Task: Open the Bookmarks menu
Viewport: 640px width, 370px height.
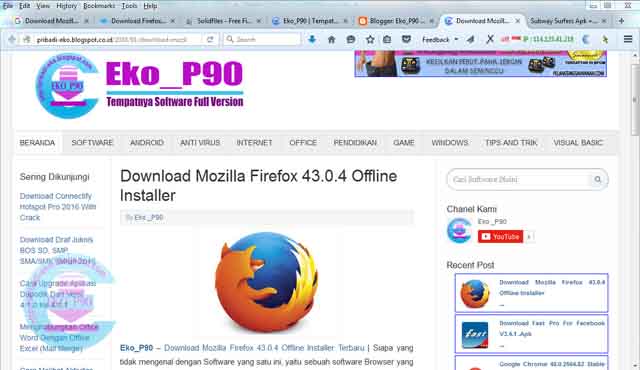Action: (x=99, y=6)
